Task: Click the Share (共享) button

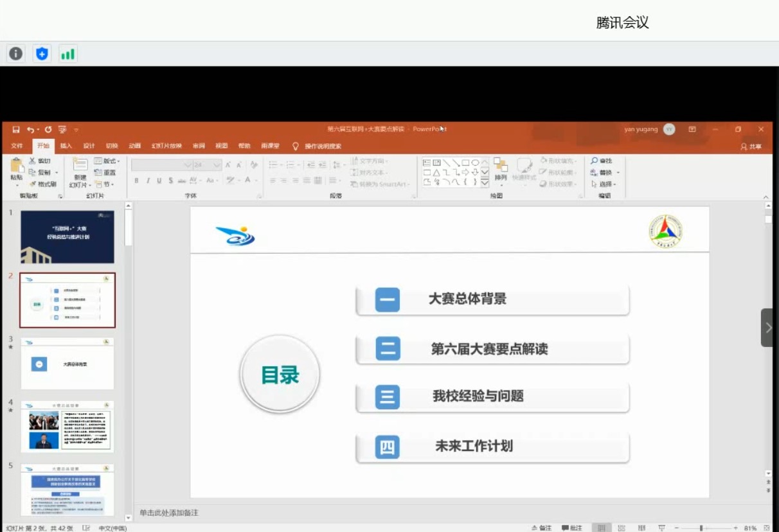Action: pyautogui.click(x=751, y=146)
